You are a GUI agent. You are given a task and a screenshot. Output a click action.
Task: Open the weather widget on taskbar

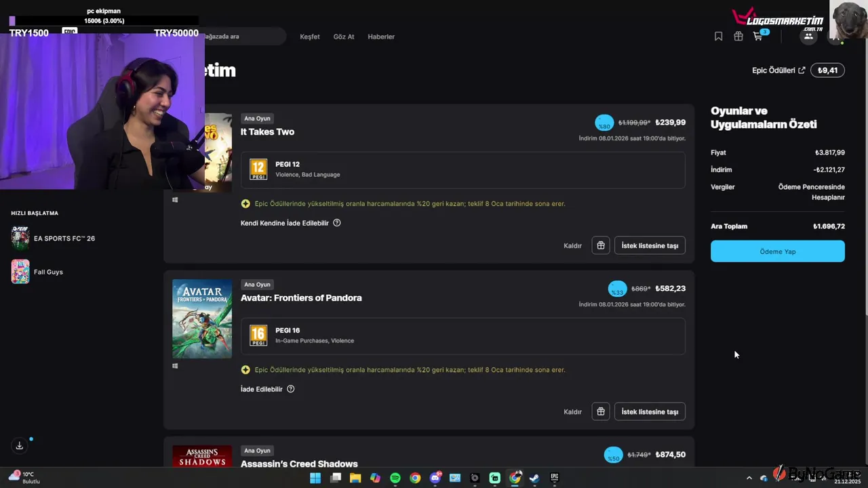(24, 477)
